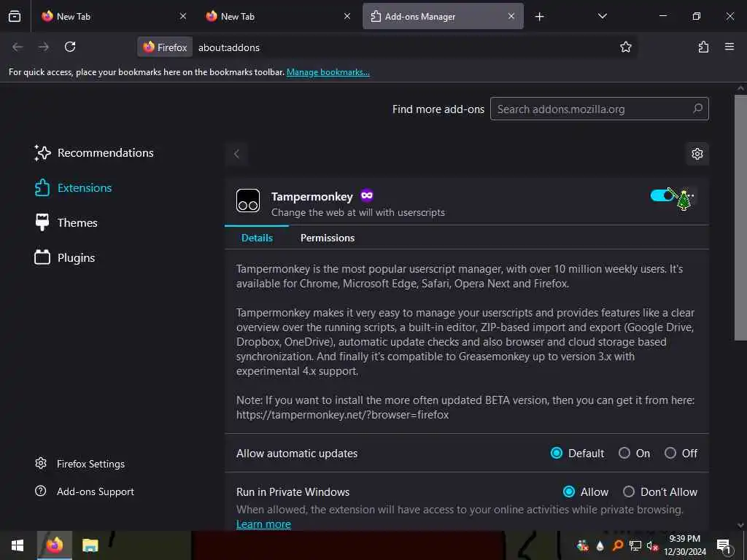Open the Learn more link
747x560 pixels.
263,524
